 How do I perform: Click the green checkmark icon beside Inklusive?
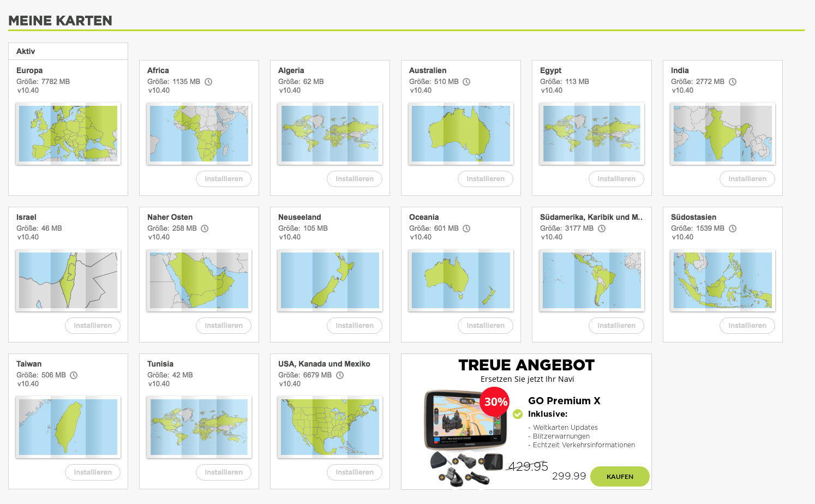click(x=518, y=414)
